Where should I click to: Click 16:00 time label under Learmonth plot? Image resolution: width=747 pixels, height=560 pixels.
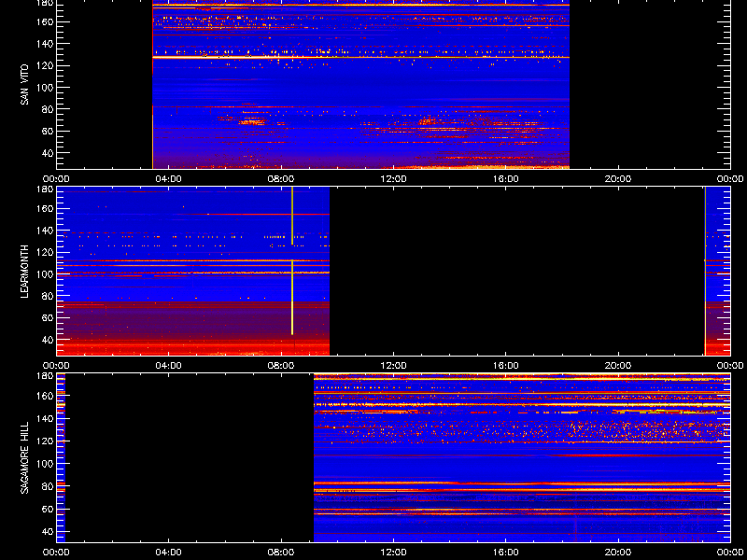click(x=506, y=366)
